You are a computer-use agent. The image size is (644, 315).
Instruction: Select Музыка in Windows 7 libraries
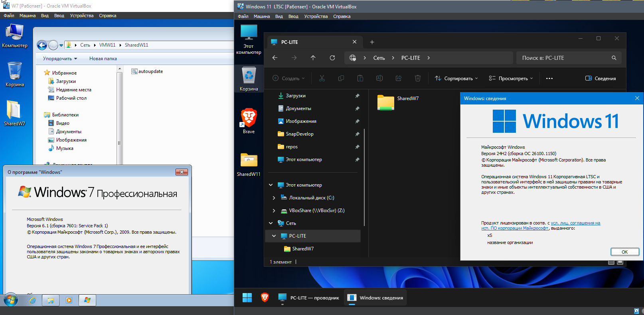click(x=61, y=148)
